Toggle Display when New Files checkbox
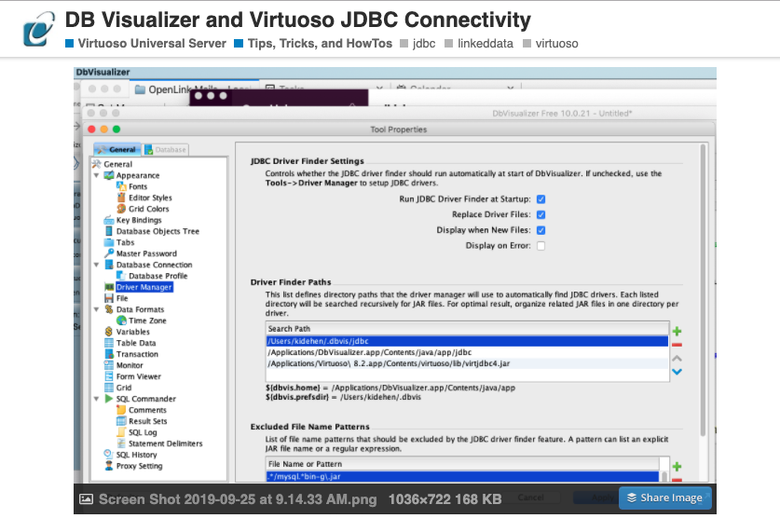Image resolution: width=780 pixels, height=532 pixels. [541, 230]
